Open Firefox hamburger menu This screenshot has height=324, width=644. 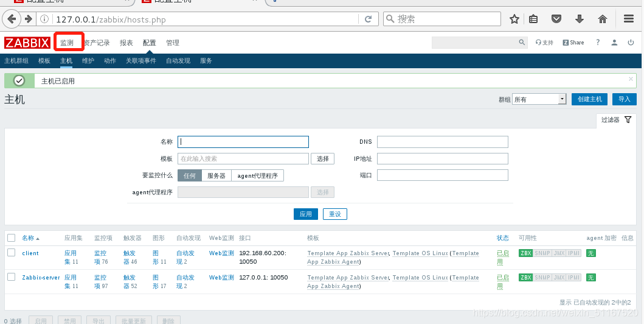[x=629, y=19]
